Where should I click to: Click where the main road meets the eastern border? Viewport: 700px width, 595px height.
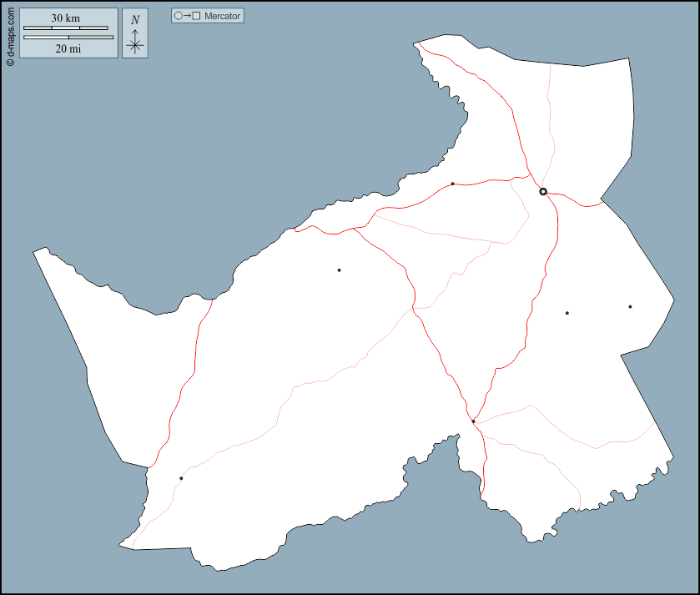click(602, 200)
